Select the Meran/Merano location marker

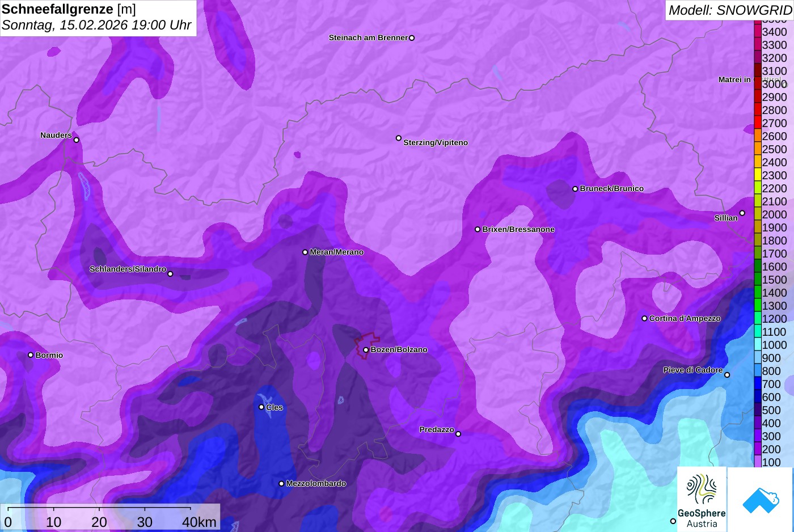click(305, 252)
